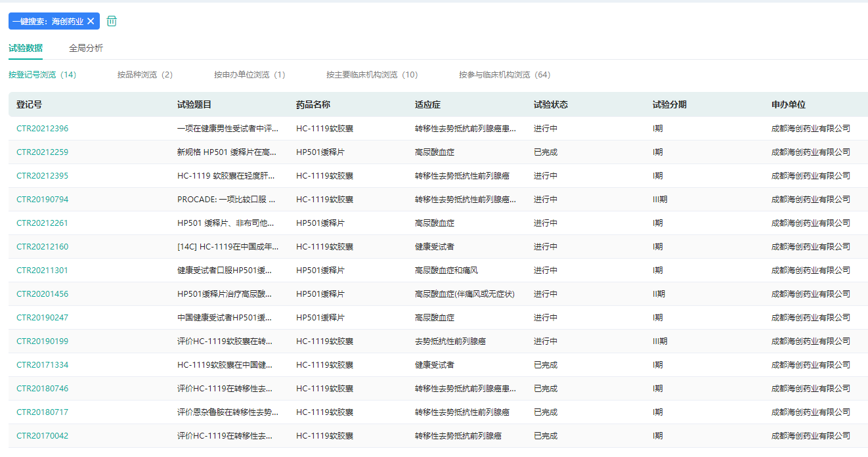Click indication 去势抵抗性前列腺癌
This screenshot has width=868, height=457.
450,341
